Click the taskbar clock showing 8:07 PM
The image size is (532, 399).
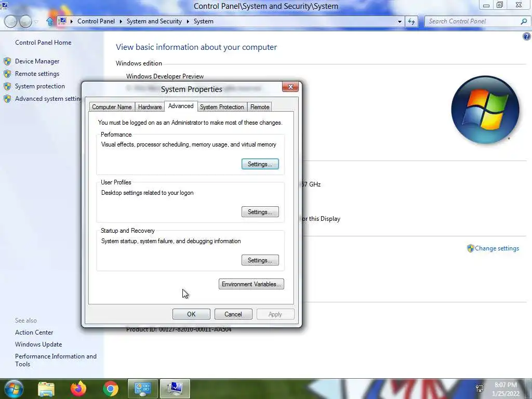tap(506, 389)
